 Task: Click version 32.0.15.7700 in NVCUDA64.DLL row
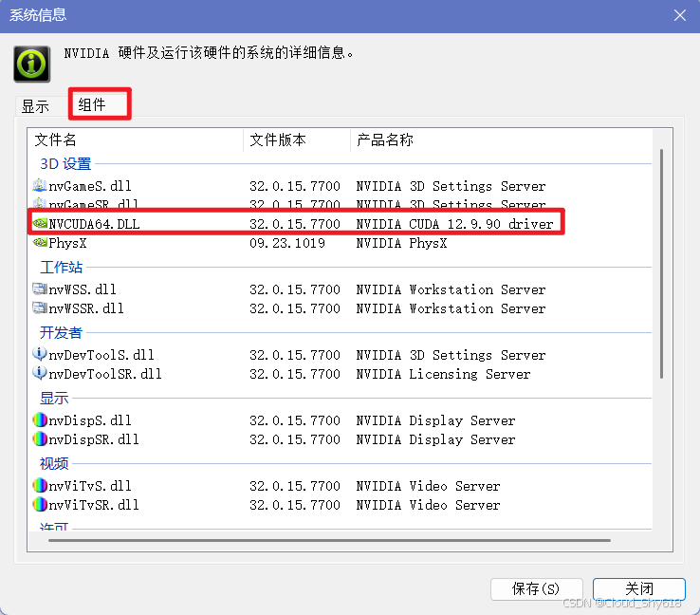(x=295, y=224)
